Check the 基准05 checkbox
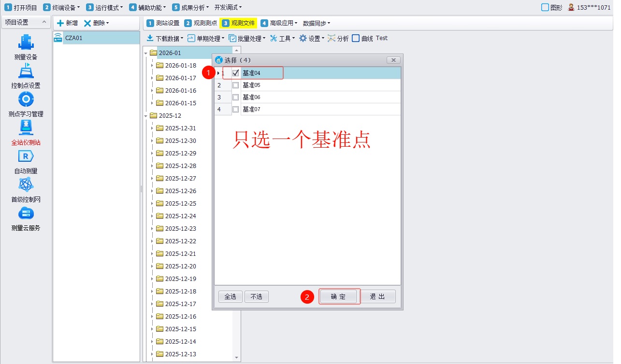 coord(236,85)
